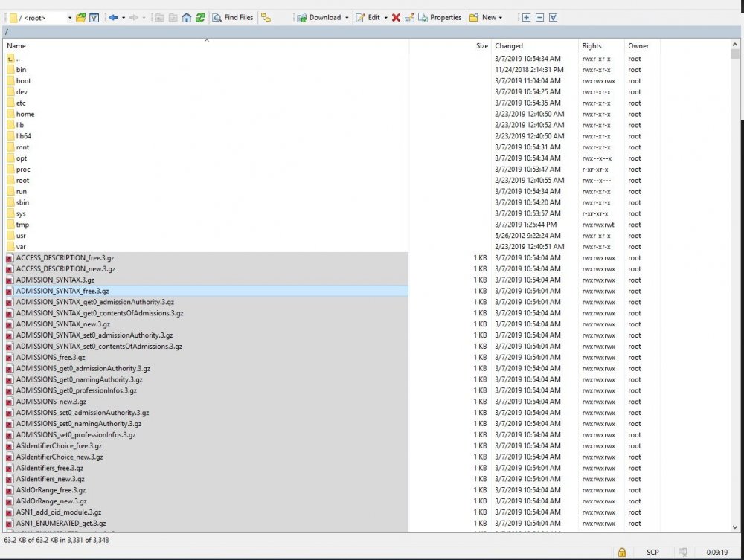Select the usr folder
This screenshot has height=560, width=744.
coord(21,236)
